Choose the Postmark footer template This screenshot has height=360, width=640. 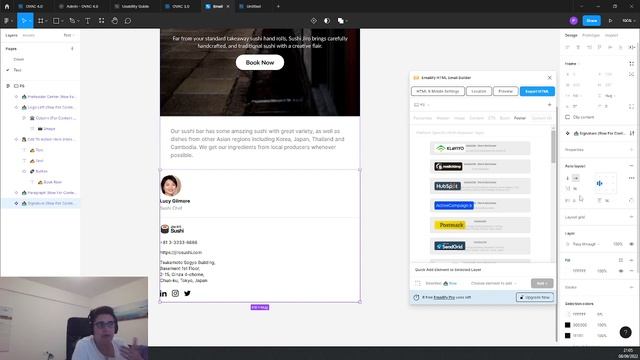480,225
